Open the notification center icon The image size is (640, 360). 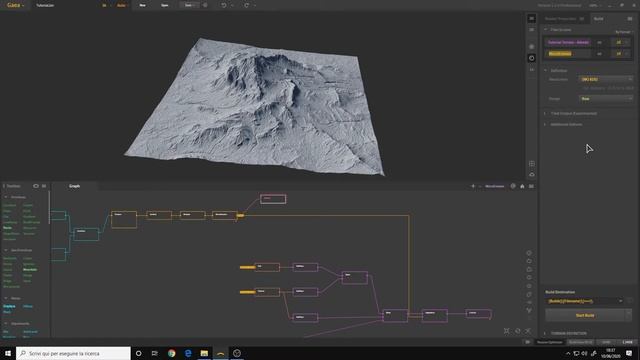tap(629, 353)
